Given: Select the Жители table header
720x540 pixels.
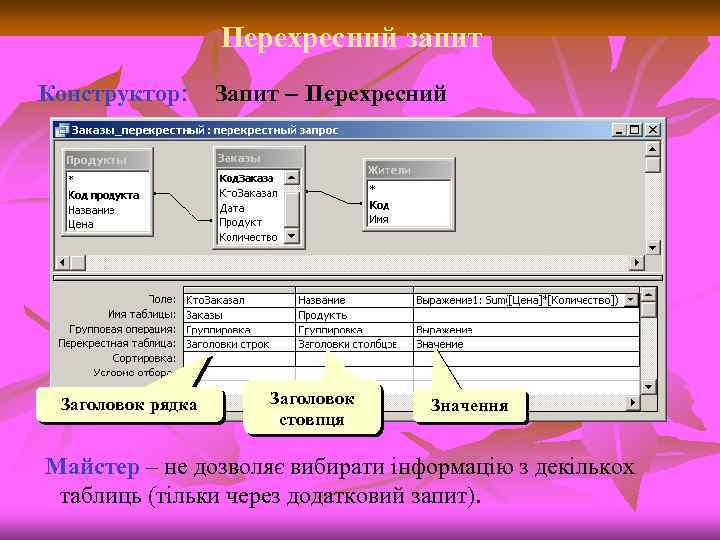Looking at the screenshot, I should tap(409, 170).
